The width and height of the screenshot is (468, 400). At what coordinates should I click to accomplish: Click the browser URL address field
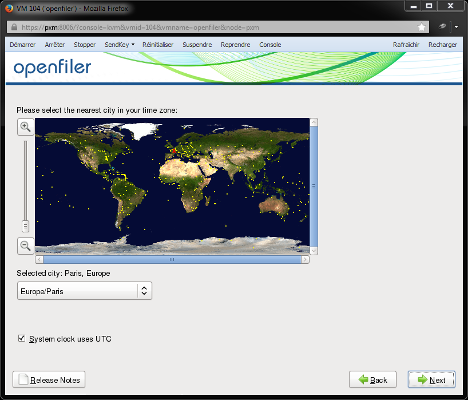tap(217, 27)
